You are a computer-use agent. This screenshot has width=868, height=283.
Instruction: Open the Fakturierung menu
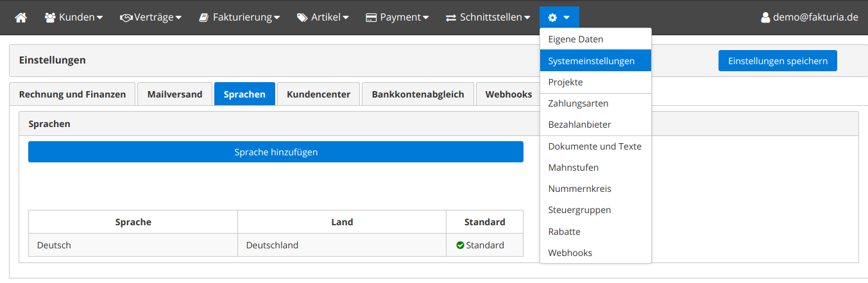tap(239, 17)
